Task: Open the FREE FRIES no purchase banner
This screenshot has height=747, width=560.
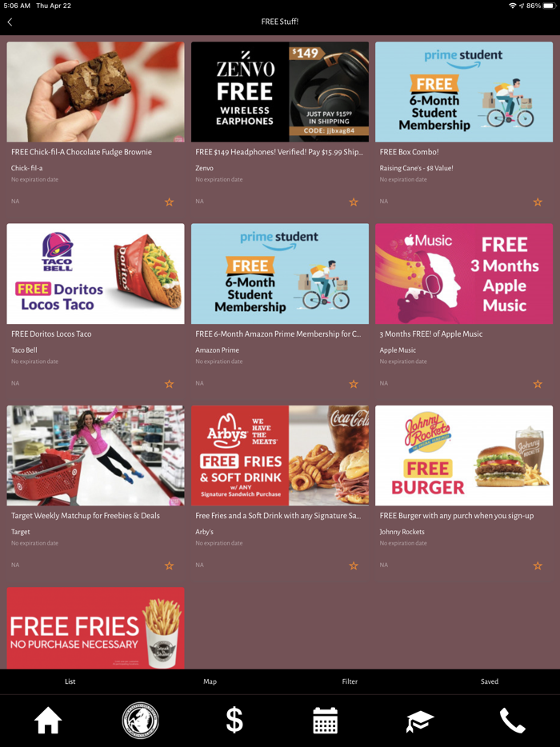Action: click(x=95, y=628)
